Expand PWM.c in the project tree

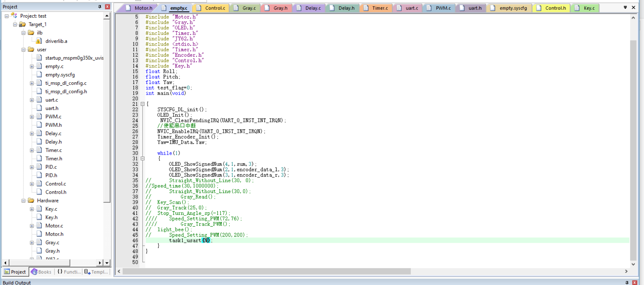(x=32, y=117)
